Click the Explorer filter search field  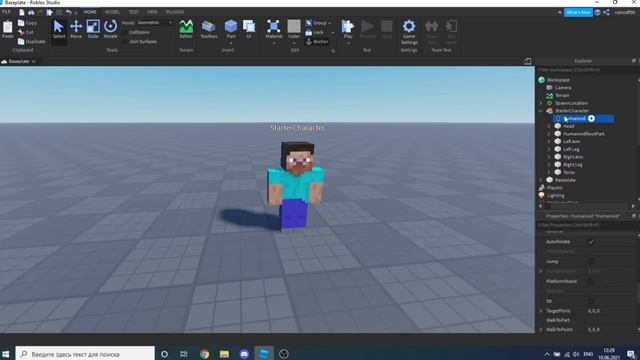point(586,70)
